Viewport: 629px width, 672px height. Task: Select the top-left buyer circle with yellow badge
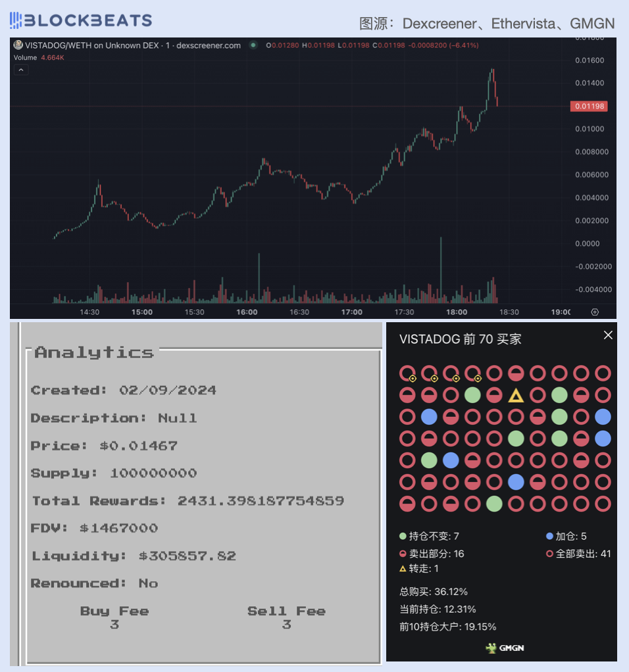[x=408, y=374]
